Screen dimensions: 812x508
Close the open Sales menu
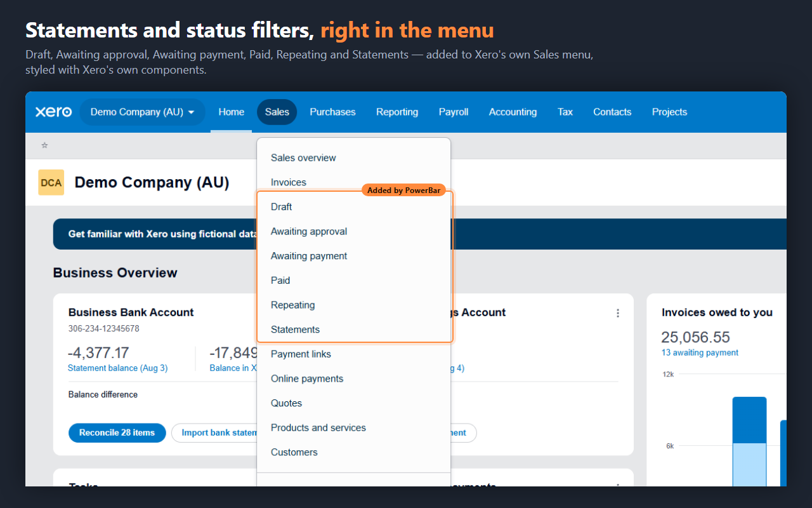(x=277, y=112)
